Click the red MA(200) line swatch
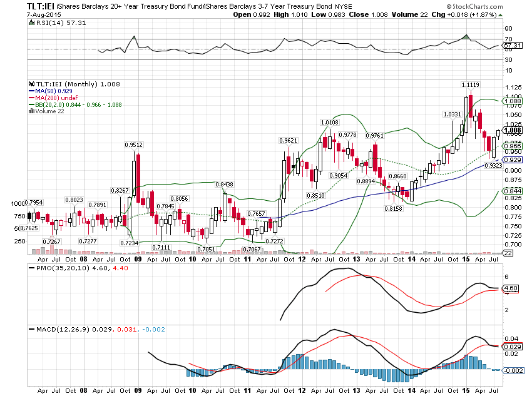 coord(32,98)
